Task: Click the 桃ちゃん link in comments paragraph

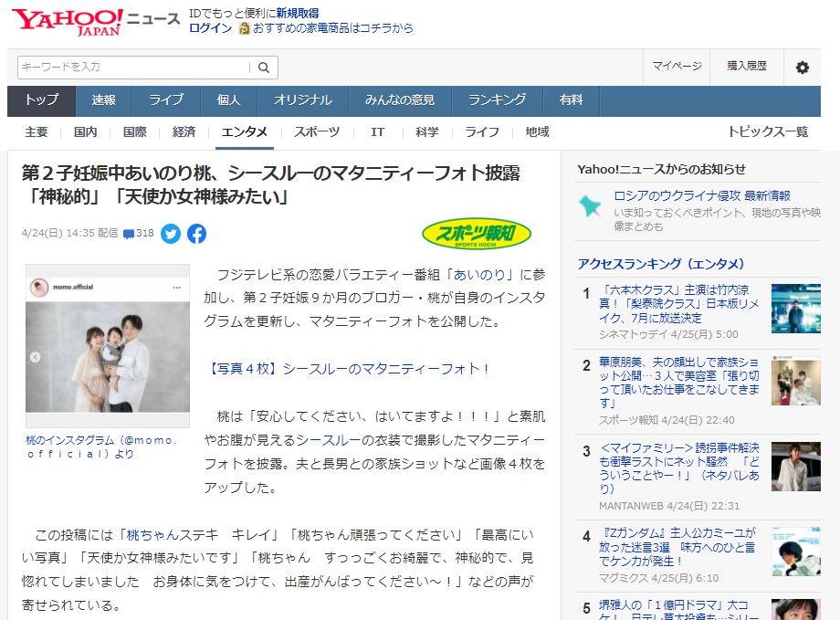Action: 152,535
